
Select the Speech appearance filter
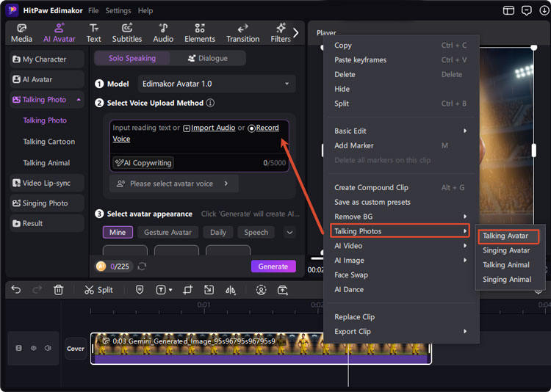[256, 232]
